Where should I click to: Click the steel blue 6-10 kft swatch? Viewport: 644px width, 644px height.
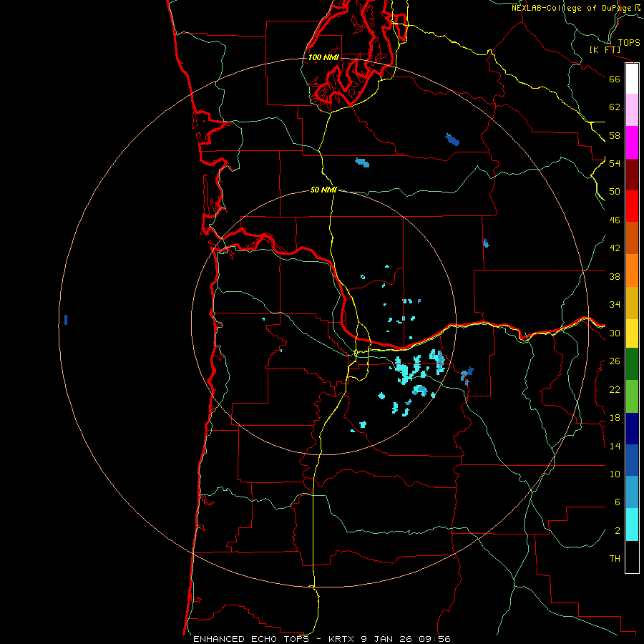click(x=632, y=492)
